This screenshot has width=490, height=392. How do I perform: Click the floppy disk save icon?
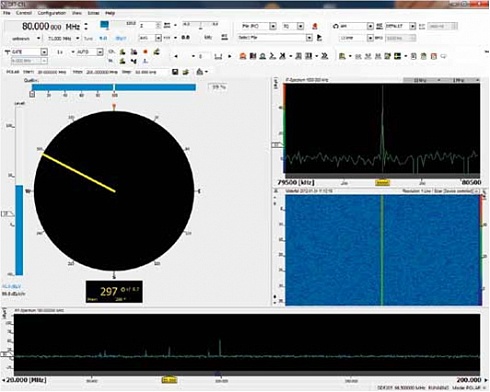point(175,72)
